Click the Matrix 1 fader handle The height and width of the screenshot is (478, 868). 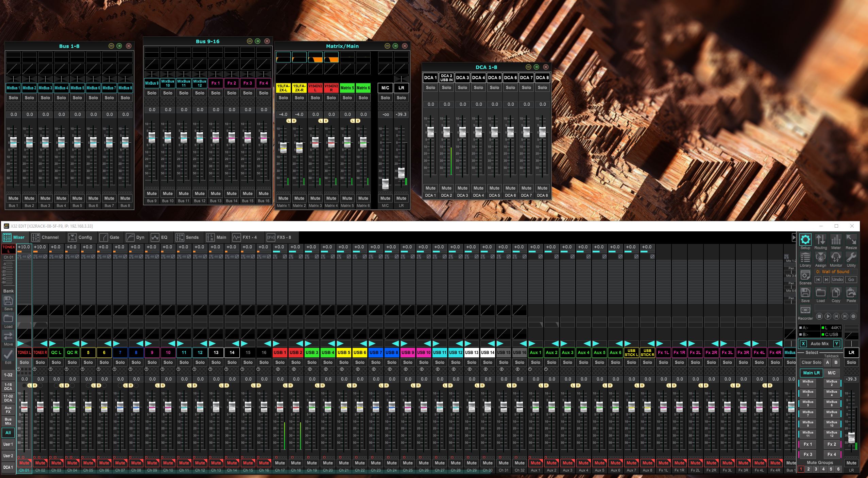point(283,148)
